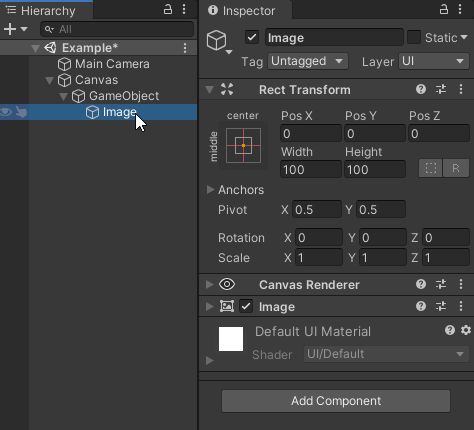Click the Hierarchy search field
This screenshot has height=430, width=474.
click(x=117, y=29)
